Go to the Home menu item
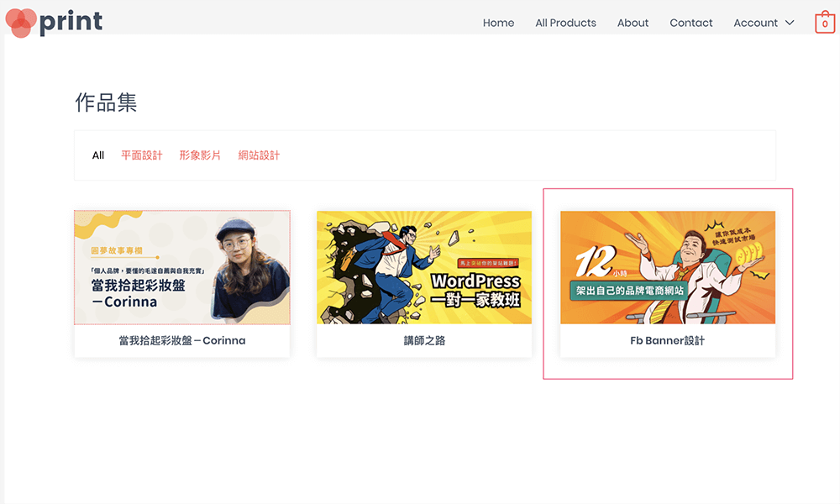Image resolution: width=840 pixels, height=504 pixels. click(x=498, y=23)
